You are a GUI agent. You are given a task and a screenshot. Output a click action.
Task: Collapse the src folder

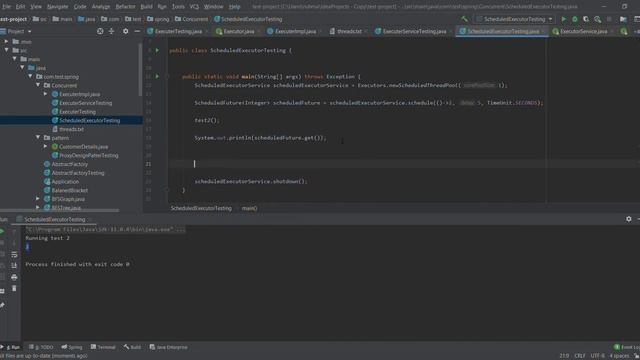[6, 50]
